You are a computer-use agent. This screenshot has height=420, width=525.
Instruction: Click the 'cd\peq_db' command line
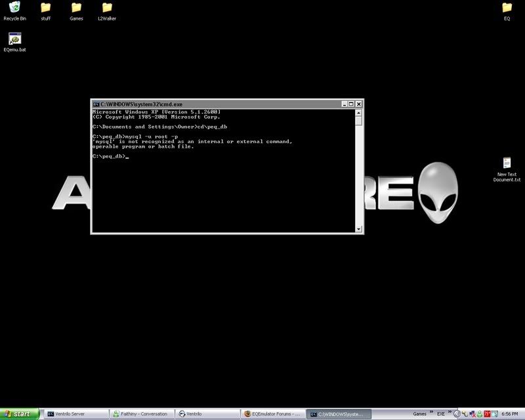159,127
